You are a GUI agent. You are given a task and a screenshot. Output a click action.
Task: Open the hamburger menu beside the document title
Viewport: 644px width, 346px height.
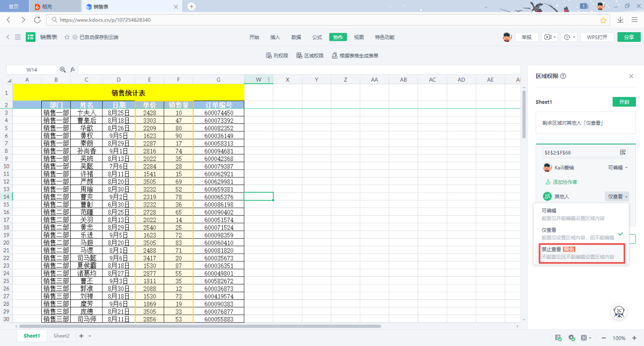18,37
